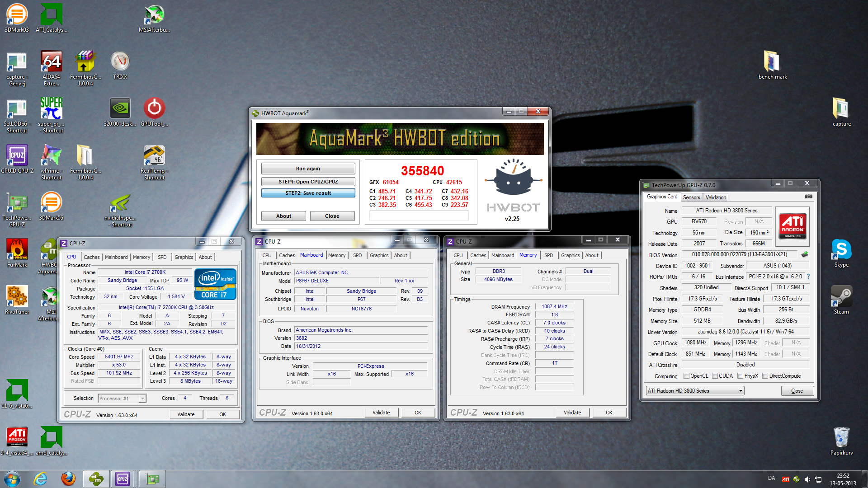868x488 pixels.
Task: Expand the ATI Radeon HD 3800 Series dropdown
Action: (x=741, y=391)
